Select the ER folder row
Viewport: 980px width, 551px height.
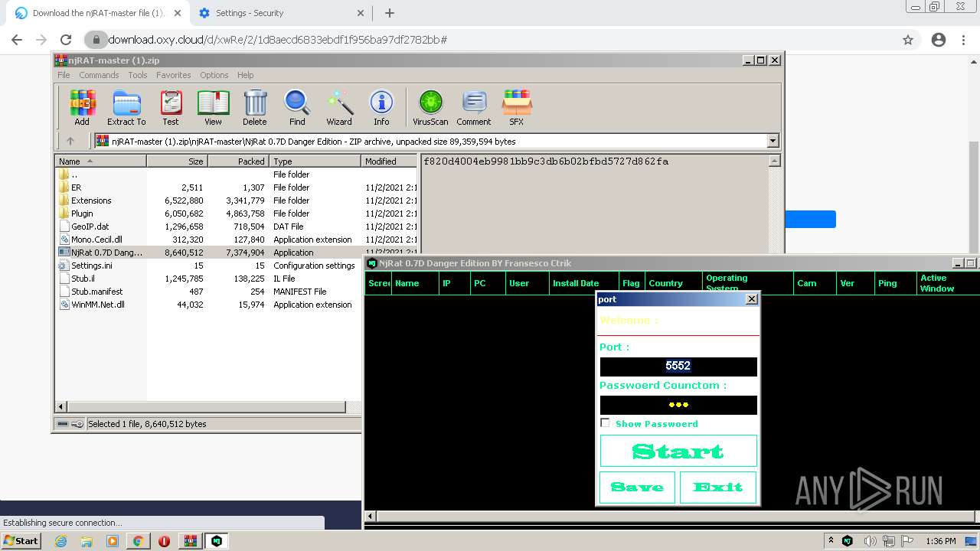(237, 187)
